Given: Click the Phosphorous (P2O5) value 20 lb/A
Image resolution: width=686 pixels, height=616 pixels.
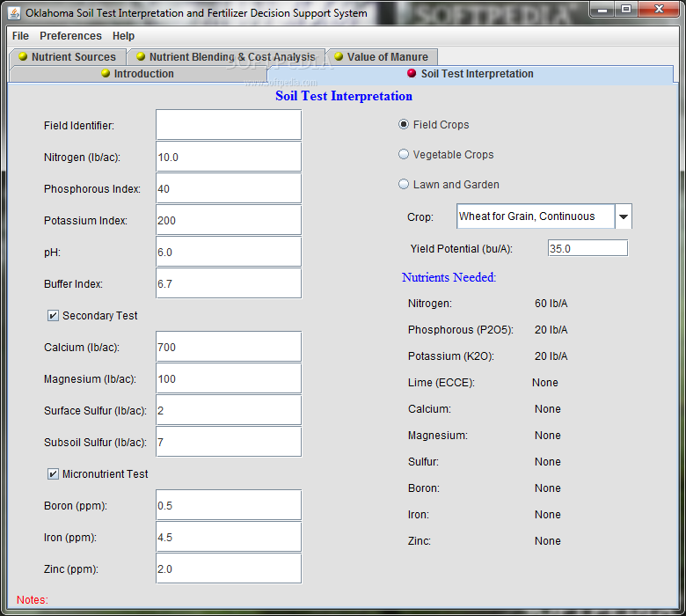Looking at the screenshot, I should 551,330.
